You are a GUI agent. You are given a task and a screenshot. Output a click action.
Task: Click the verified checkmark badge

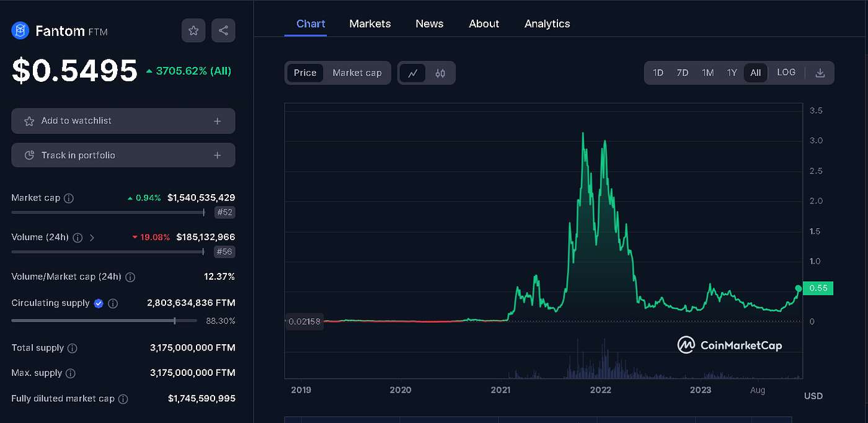(99, 303)
